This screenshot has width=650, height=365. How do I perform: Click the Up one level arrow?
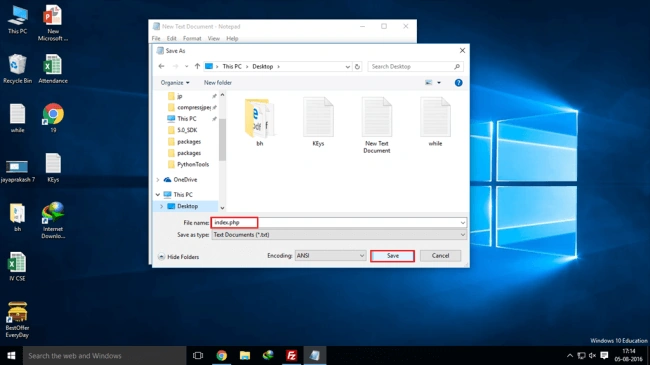(197, 66)
